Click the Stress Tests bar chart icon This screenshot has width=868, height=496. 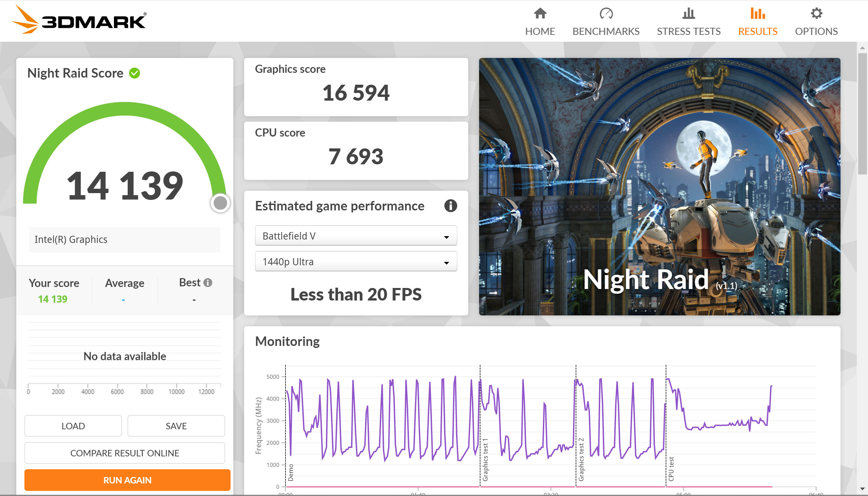pos(688,14)
